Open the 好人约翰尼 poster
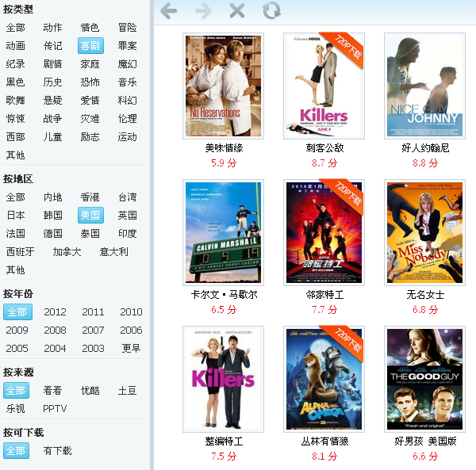This screenshot has width=476, height=470. pyautogui.click(x=424, y=86)
